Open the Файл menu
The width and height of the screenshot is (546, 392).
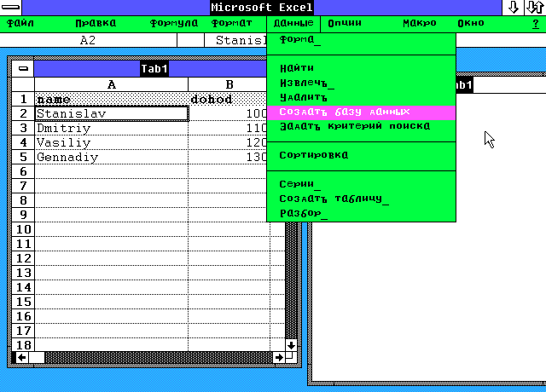[20, 23]
